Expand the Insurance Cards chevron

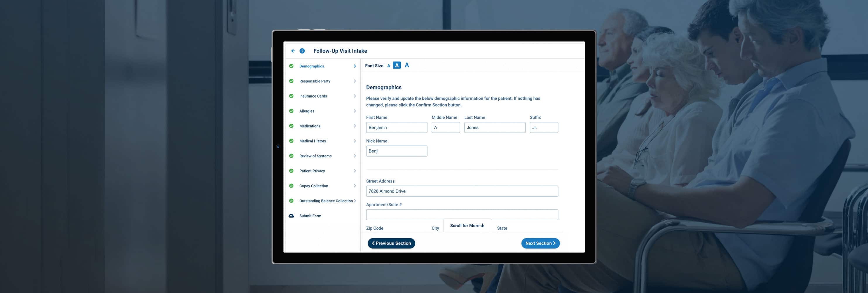tap(354, 96)
